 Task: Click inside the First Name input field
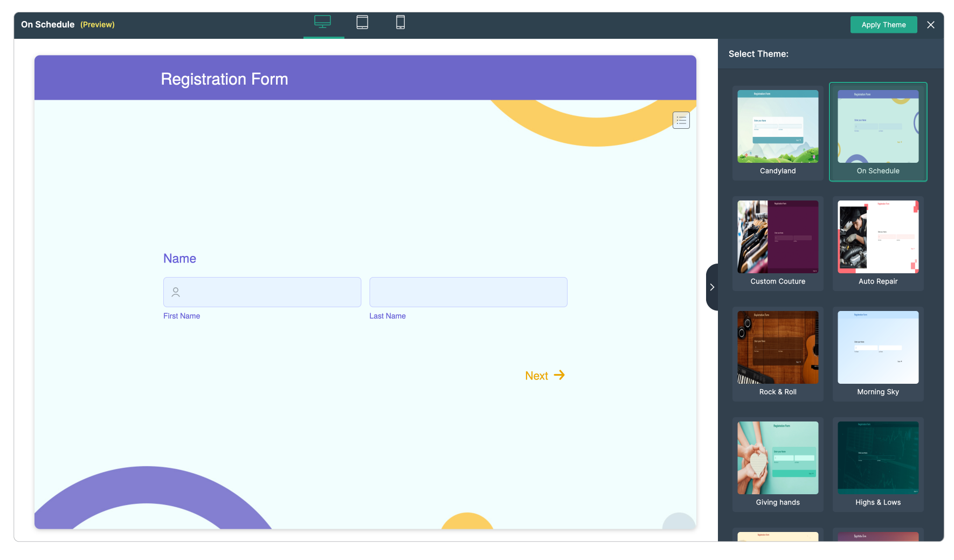(262, 292)
